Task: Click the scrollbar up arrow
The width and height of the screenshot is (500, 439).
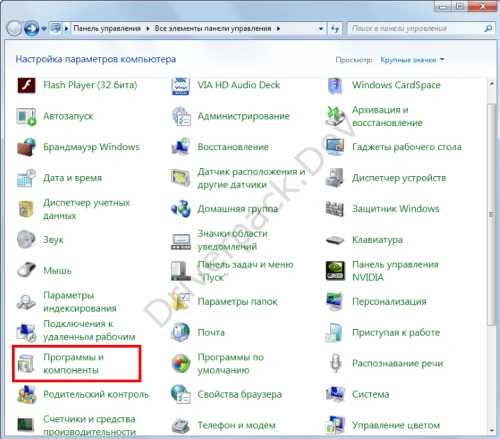Action: [492, 84]
